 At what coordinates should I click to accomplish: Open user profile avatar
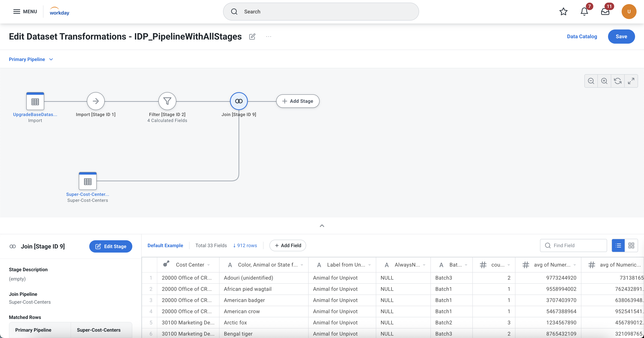pos(629,12)
